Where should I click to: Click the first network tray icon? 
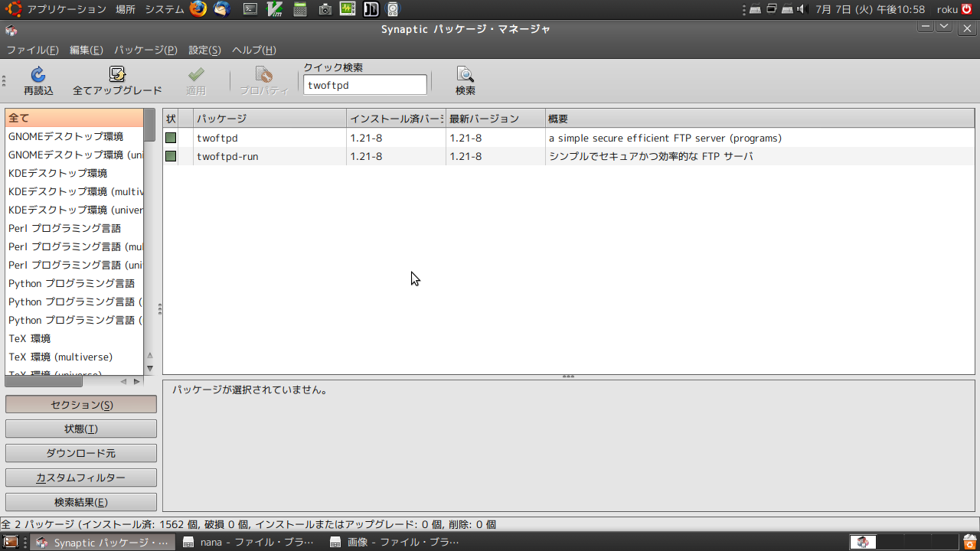click(x=755, y=9)
